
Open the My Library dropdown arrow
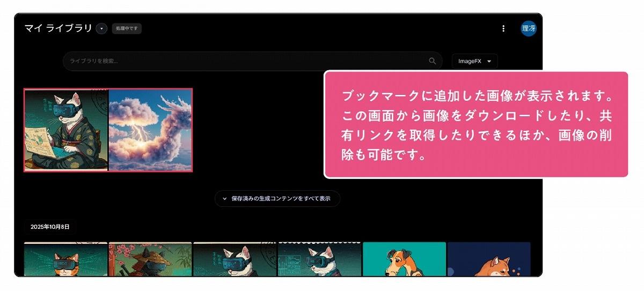point(101,28)
